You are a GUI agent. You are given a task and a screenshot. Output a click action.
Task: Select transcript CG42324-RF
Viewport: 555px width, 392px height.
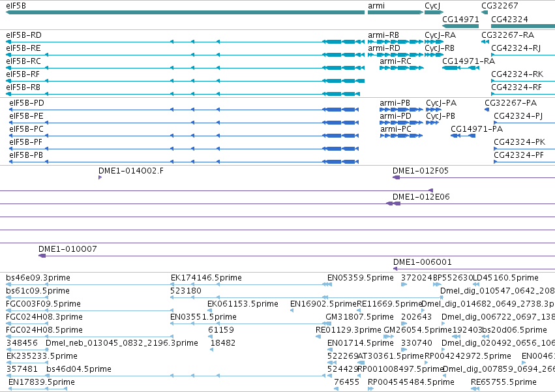(x=523, y=94)
